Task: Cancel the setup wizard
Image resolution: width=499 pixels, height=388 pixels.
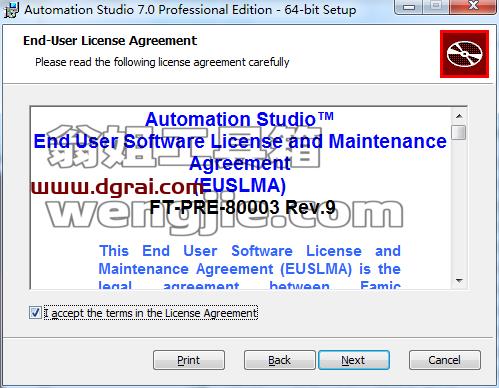Action: click(445, 360)
